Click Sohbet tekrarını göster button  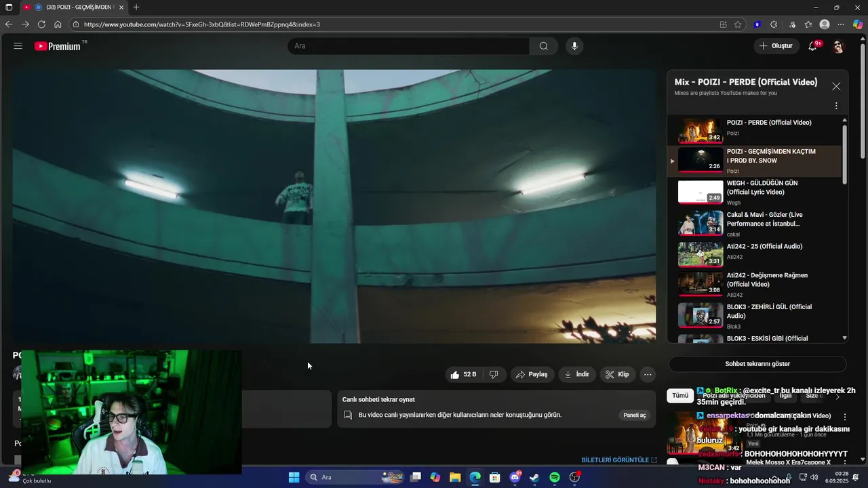[x=757, y=364]
